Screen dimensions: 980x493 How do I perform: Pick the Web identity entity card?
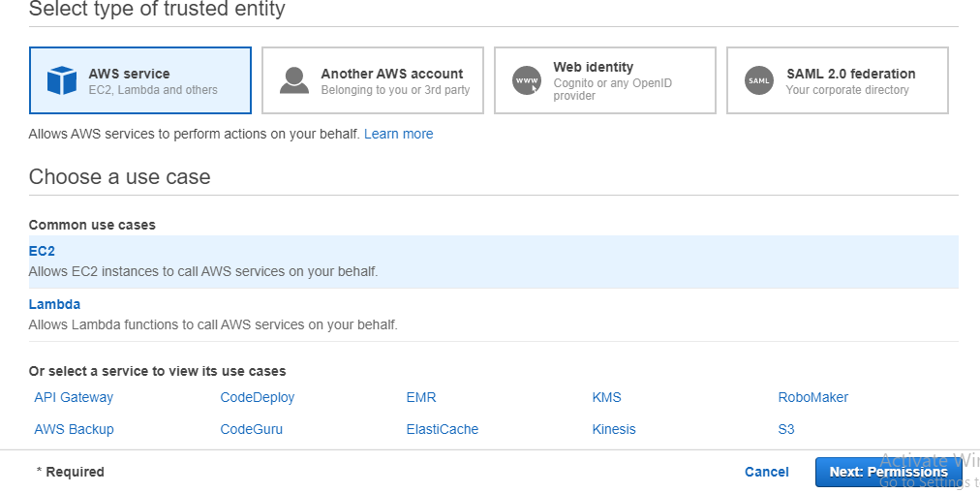click(x=605, y=80)
